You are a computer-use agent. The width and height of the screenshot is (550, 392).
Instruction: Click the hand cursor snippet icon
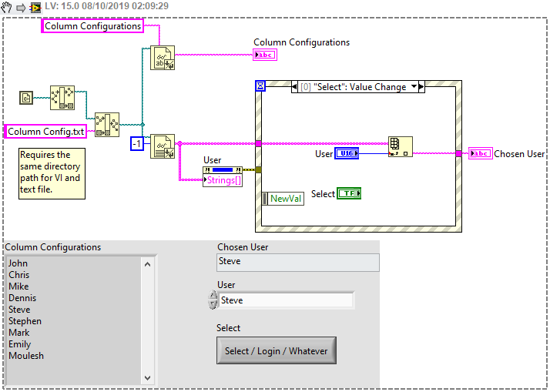[x=7, y=7]
